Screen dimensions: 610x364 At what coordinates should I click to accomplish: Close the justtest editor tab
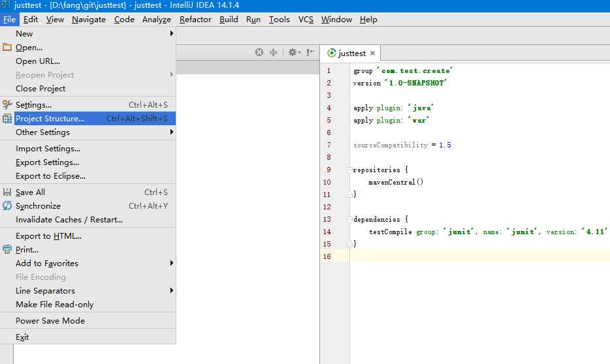pyautogui.click(x=372, y=53)
